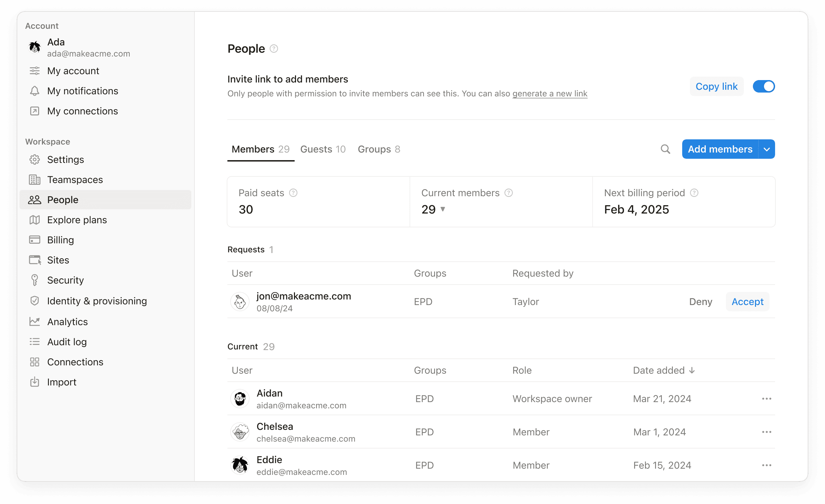
Task: Expand the Add members dropdown arrow
Action: [x=767, y=149]
